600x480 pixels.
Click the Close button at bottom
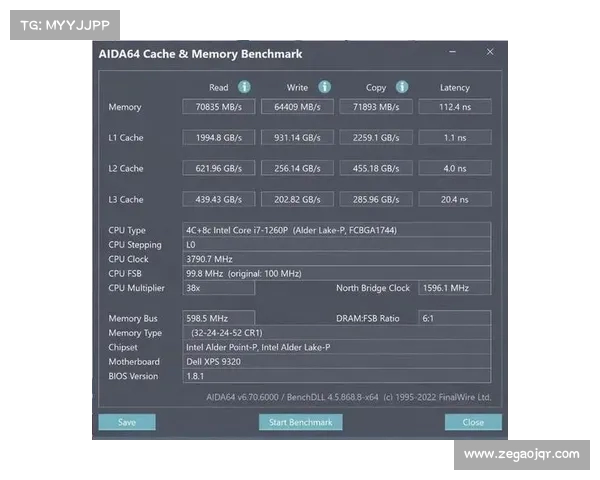473,422
